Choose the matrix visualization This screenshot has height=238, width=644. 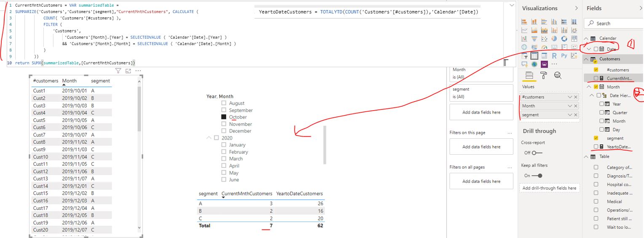[x=544, y=56]
